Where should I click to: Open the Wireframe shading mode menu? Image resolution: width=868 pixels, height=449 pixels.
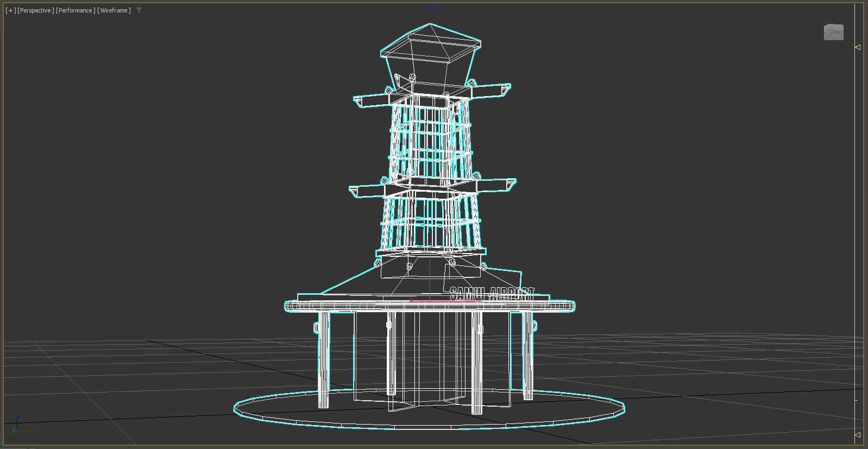coord(114,10)
